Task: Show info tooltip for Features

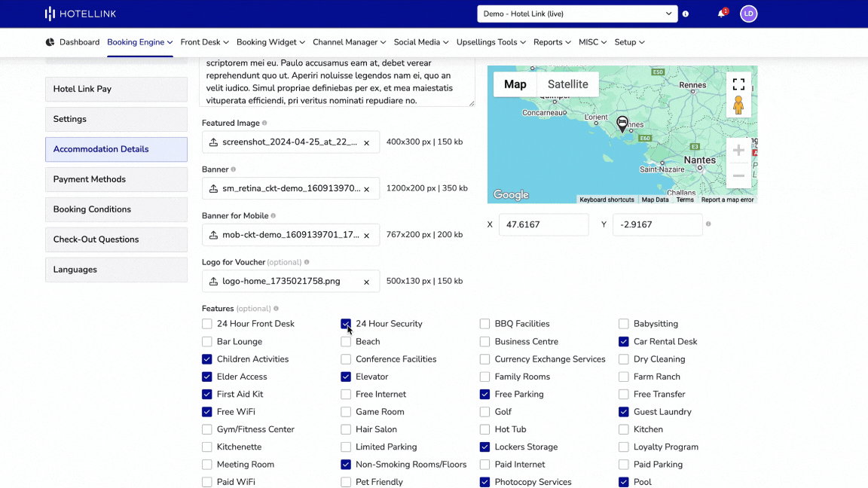Action: 277,309
